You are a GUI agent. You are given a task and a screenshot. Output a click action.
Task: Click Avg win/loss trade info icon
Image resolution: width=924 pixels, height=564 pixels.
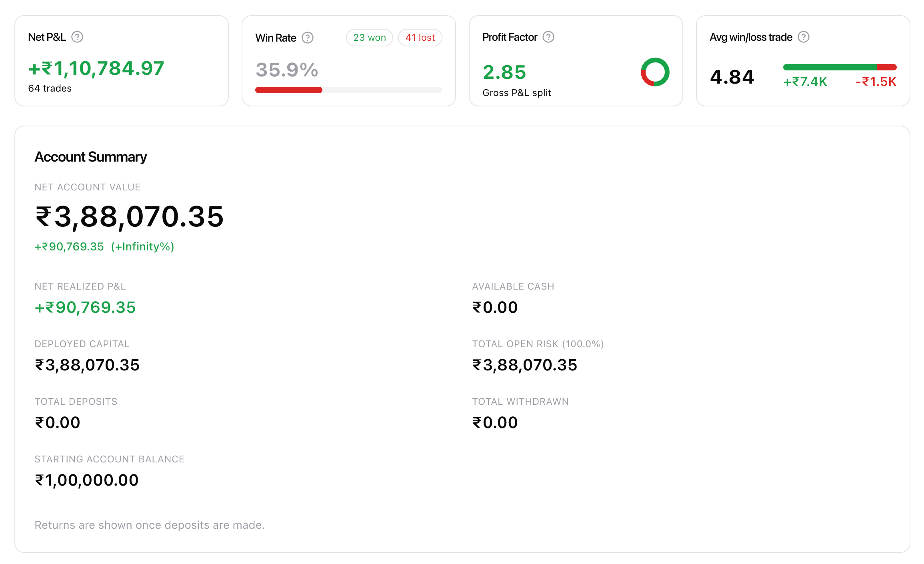tap(804, 37)
